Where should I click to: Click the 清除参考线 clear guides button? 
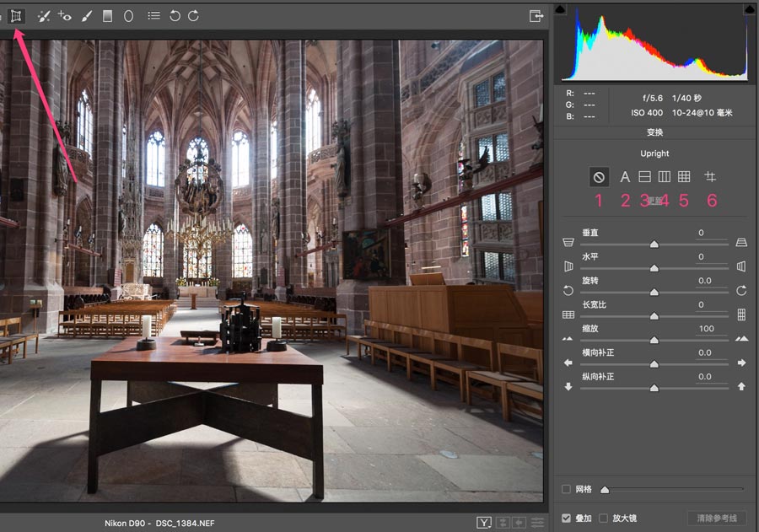pos(717,518)
